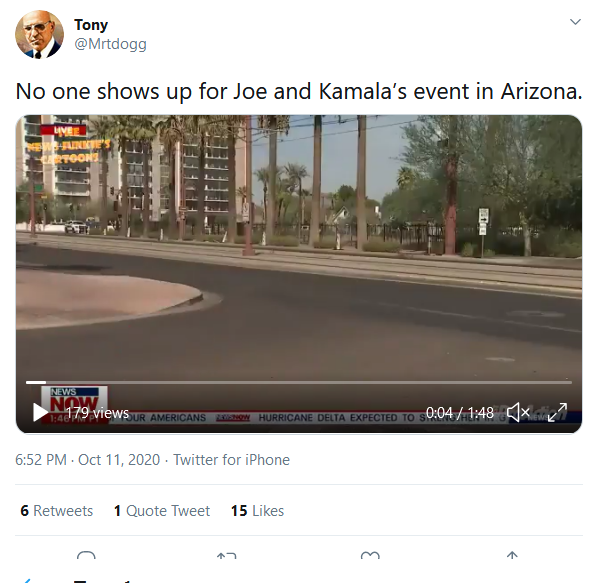Viewport: 598px width, 583px height.
Task: Click the video frame of the street
Action: [x=299, y=248]
